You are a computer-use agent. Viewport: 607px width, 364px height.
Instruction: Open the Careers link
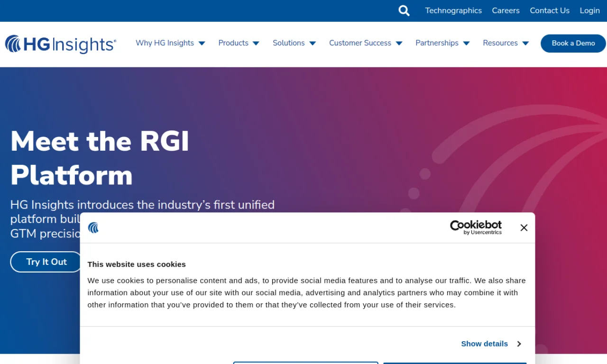(506, 10)
